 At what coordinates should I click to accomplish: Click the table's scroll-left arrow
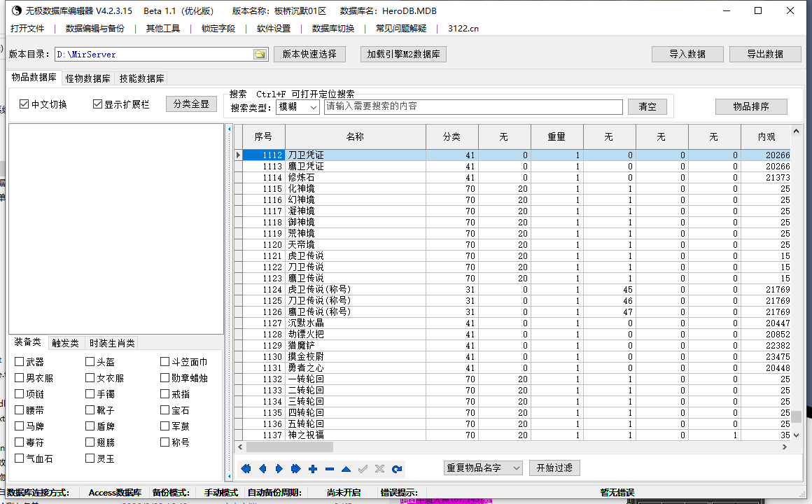(x=240, y=447)
